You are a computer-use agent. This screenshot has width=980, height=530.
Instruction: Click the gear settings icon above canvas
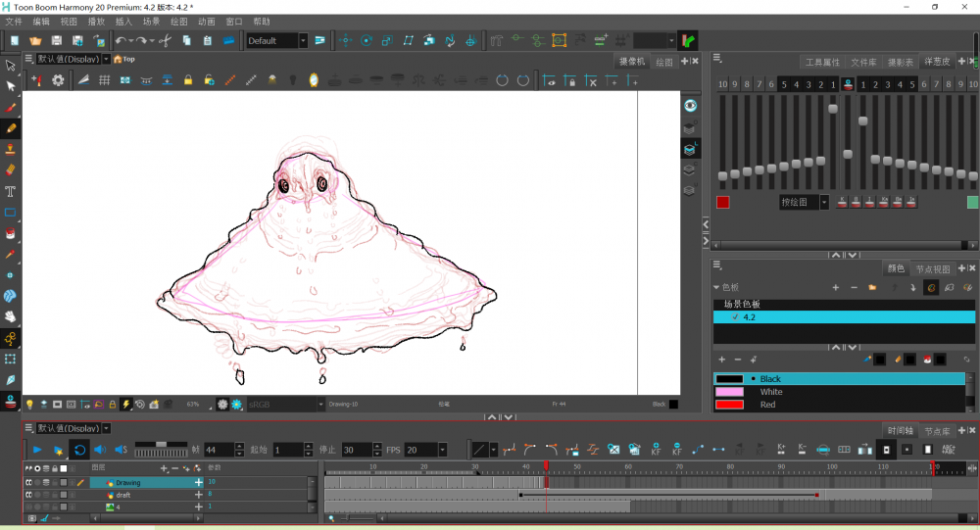[58, 80]
